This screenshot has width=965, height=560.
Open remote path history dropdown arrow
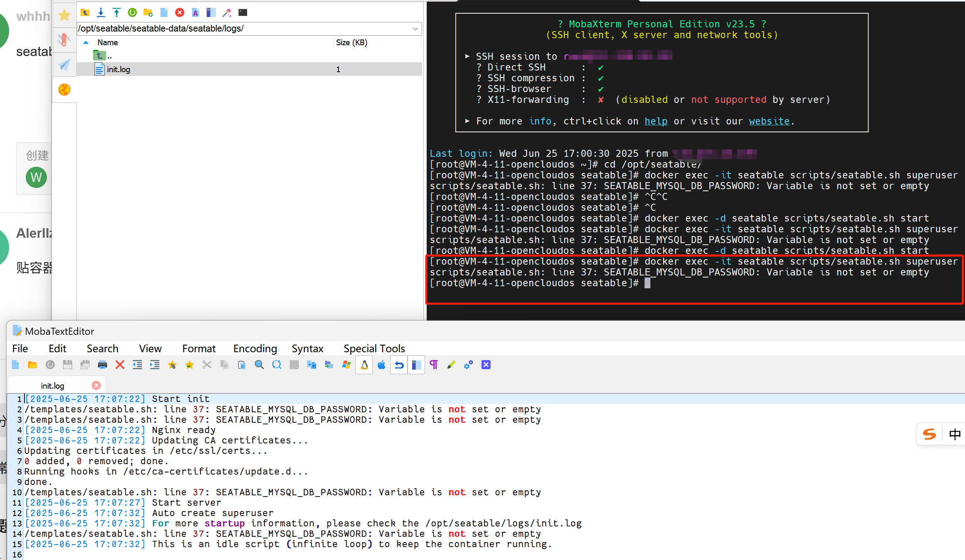[415, 29]
